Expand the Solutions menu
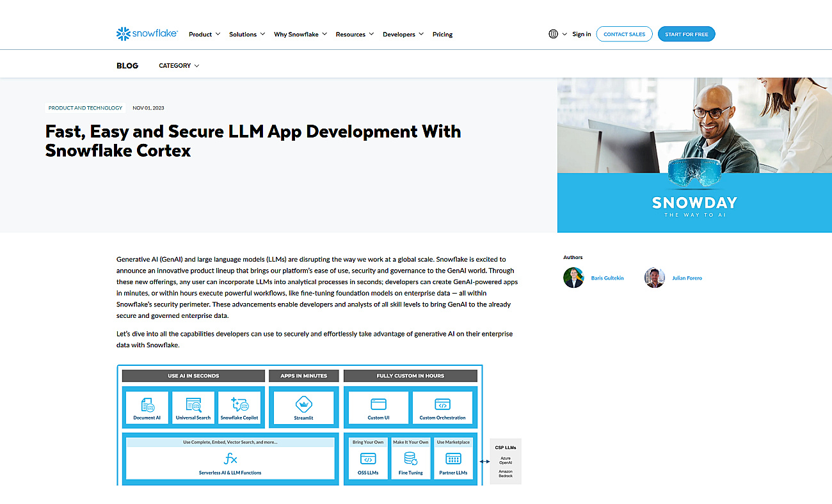The height and width of the screenshot is (504, 832). [247, 35]
